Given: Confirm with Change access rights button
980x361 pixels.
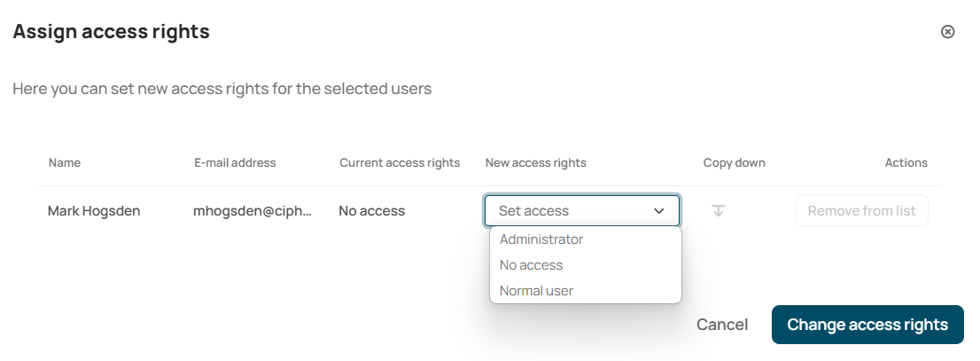Looking at the screenshot, I should click(867, 325).
